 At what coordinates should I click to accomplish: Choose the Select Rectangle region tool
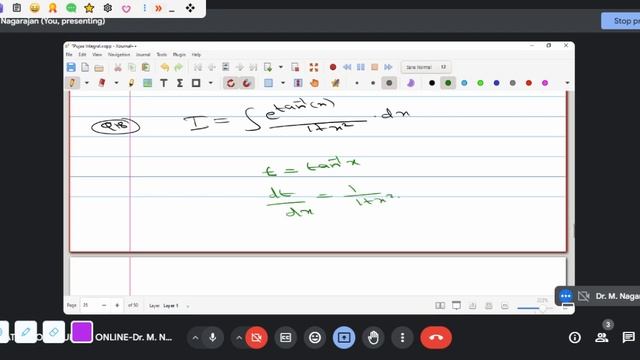pyautogui.click(x=268, y=83)
